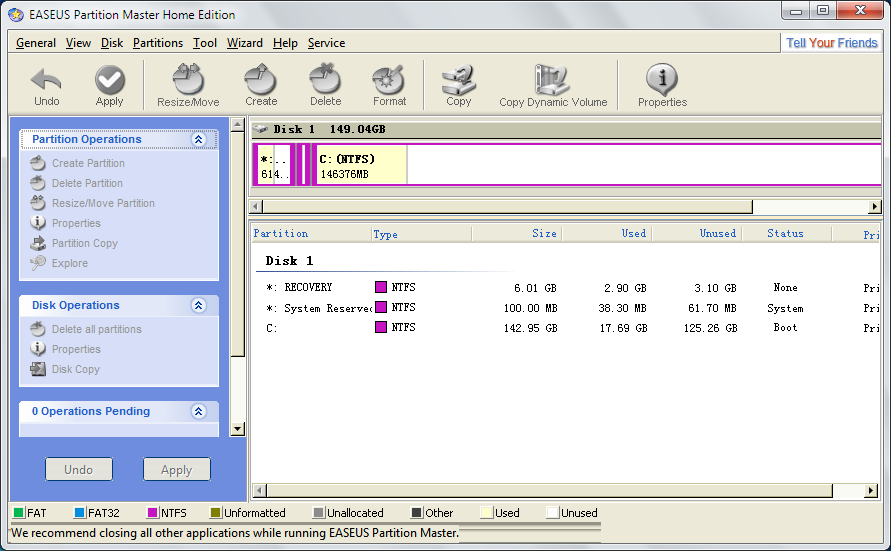Click the Tell Your Friends link
This screenshot has width=891, height=551.
[831, 43]
